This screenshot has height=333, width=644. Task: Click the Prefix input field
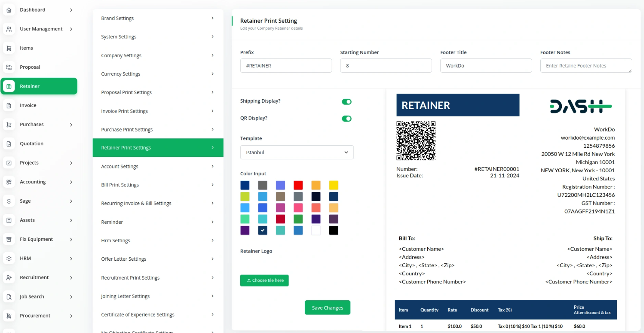point(286,66)
